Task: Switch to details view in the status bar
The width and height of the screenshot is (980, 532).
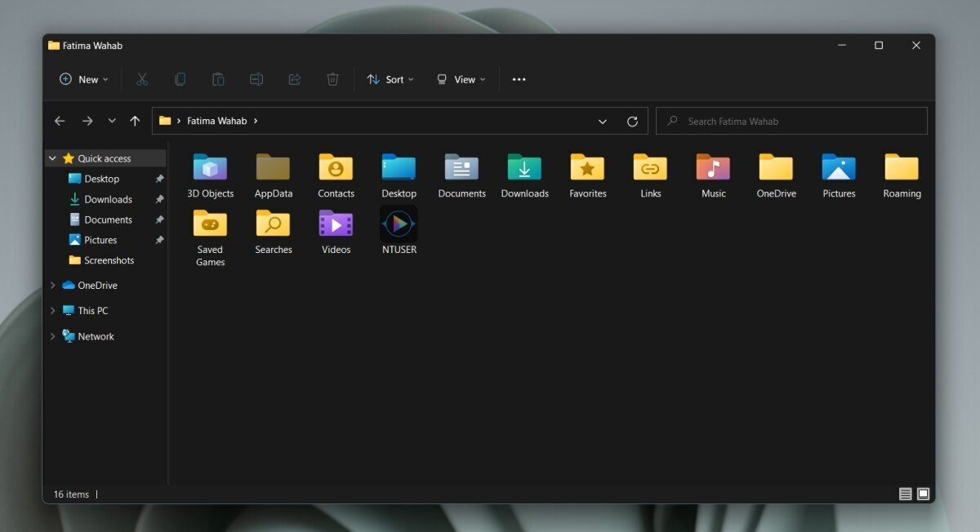Action: pos(905,494)
